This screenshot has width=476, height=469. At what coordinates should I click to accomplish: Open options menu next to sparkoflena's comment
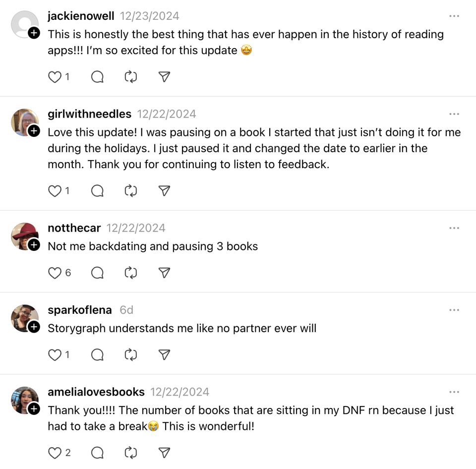click(x=454, y=309)
